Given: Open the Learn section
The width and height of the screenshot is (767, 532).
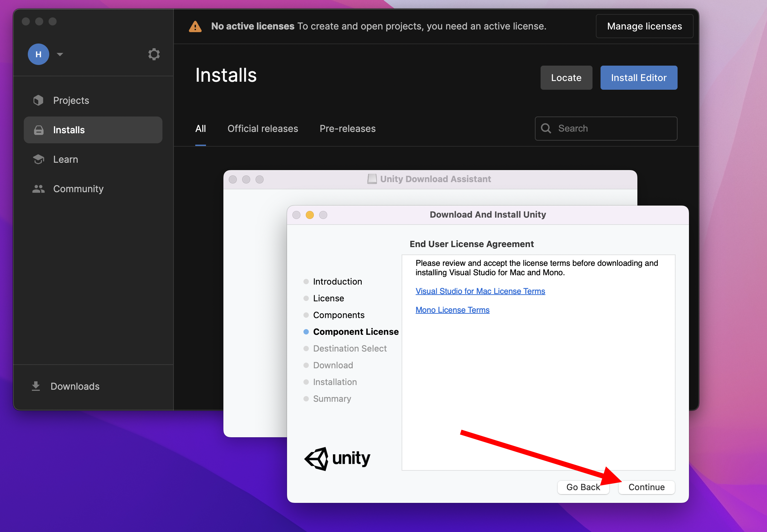Looking at the screenshot, I should coord(66,159).
